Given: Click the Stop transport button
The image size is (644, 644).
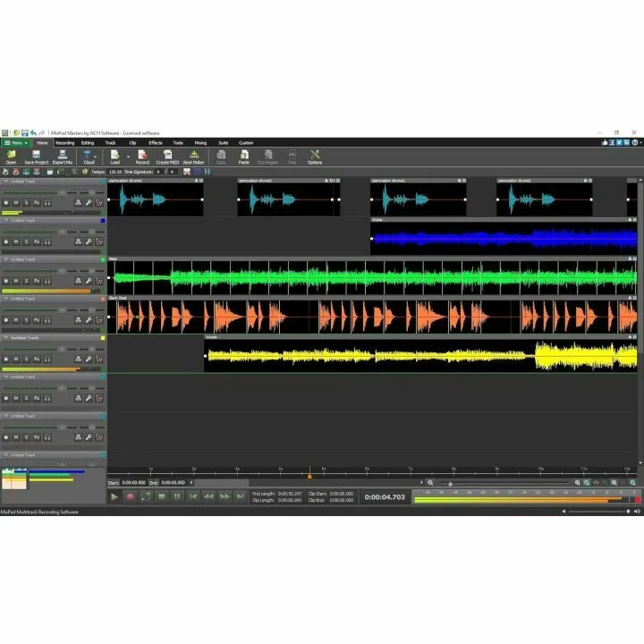Looking at the screenshot, I should (161, 497).
